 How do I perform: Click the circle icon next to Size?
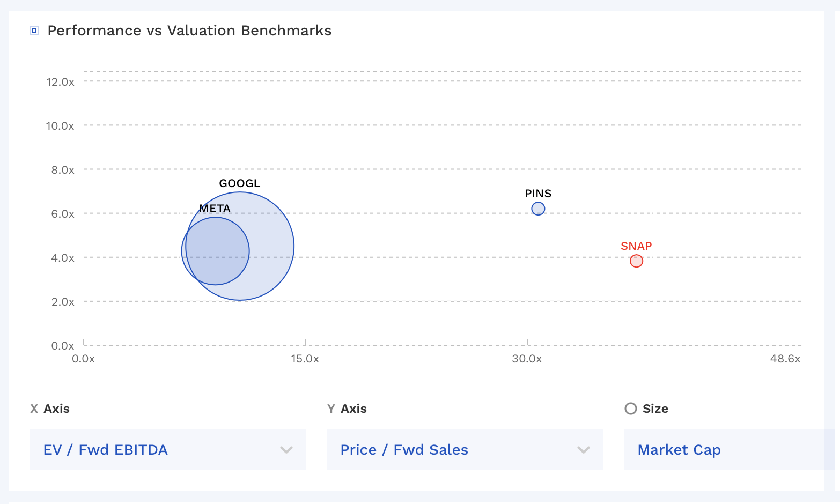point(630,409)
